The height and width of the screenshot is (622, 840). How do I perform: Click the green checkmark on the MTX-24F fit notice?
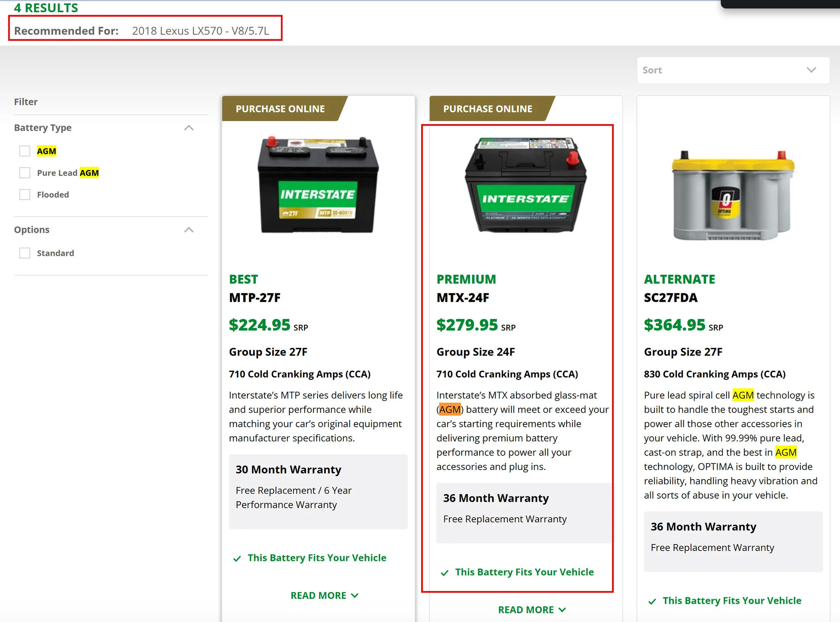pos(444,573)
